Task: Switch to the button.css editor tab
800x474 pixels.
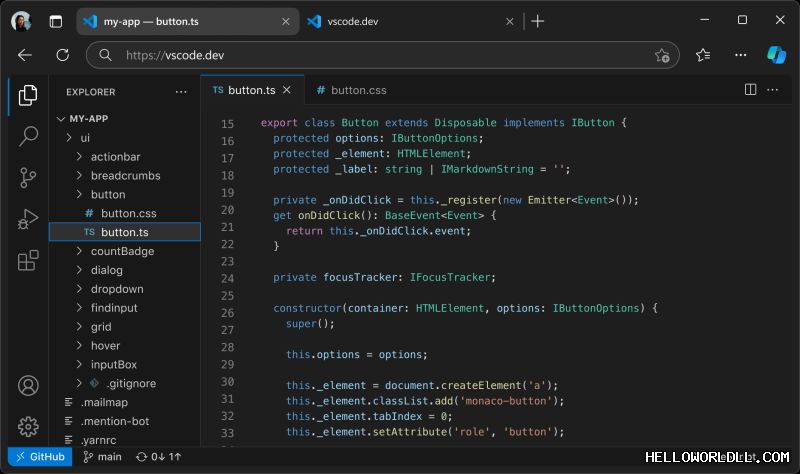Action: pos(352,90)
